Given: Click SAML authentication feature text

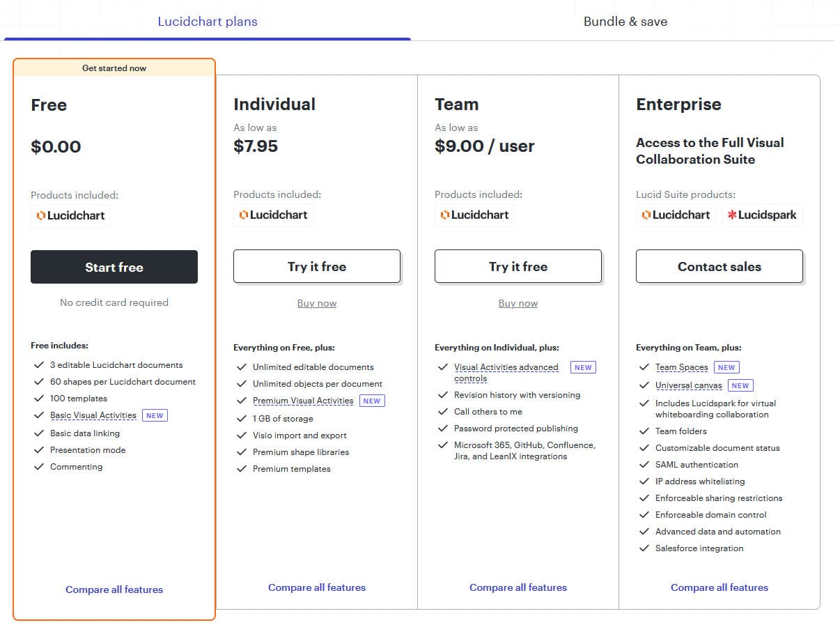Looking at the screenshot, I should point(697,465).
